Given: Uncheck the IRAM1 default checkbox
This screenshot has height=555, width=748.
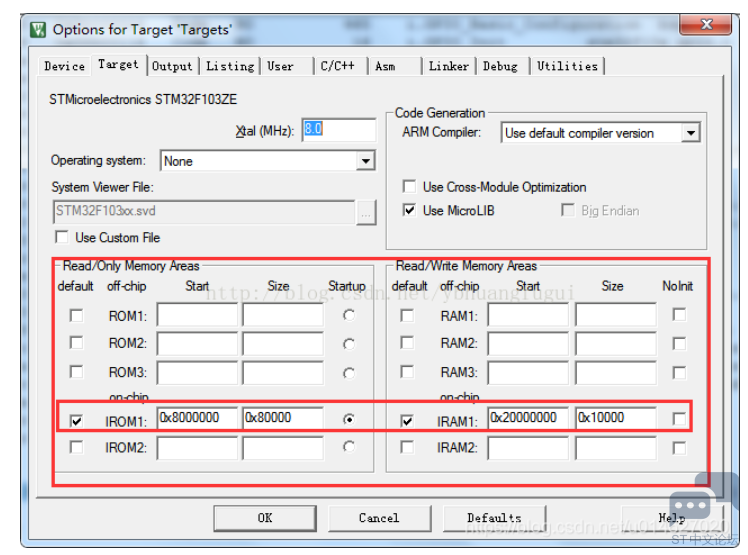Looking at the screenshot, I should click(407, 421).
